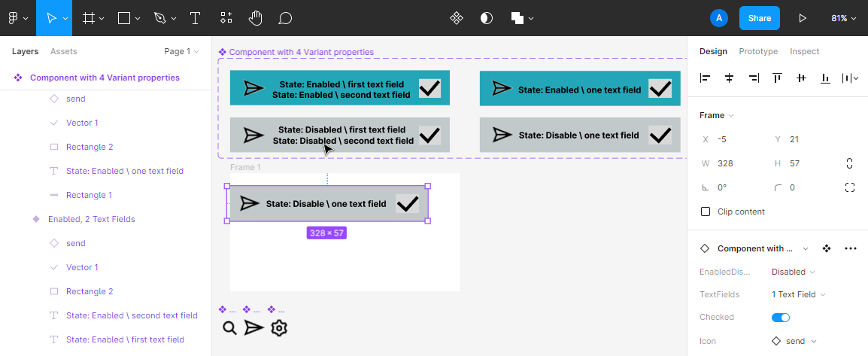Switch to the Prototype tab

pyautogui.click(x=758, y=51)
